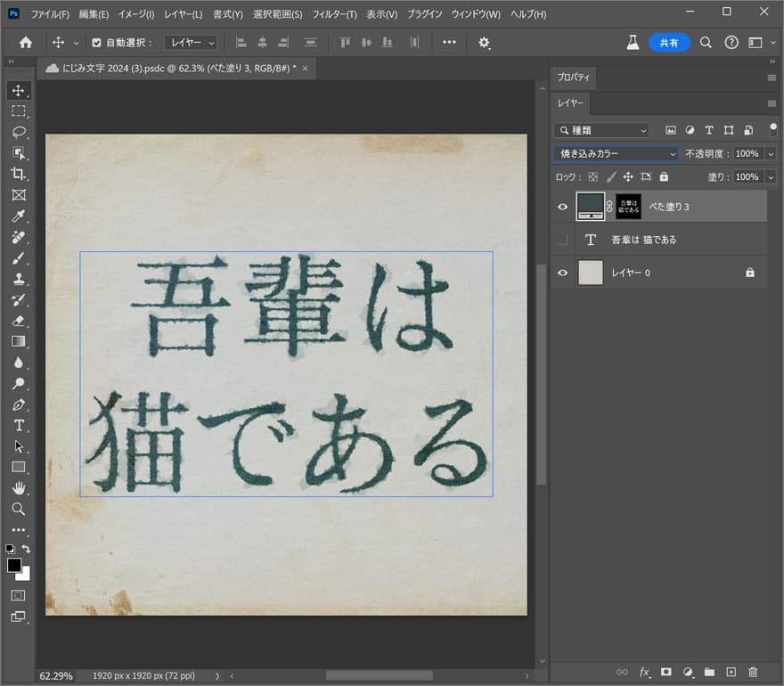Open the レイヤー panel options menu
The image size is (784, 686).
(x=772, y=103)
